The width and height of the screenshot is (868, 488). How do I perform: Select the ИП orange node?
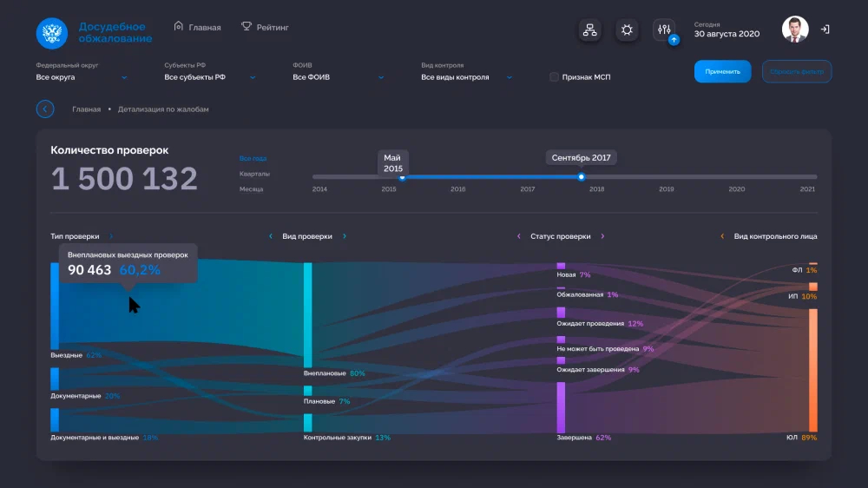click(813, 287)
